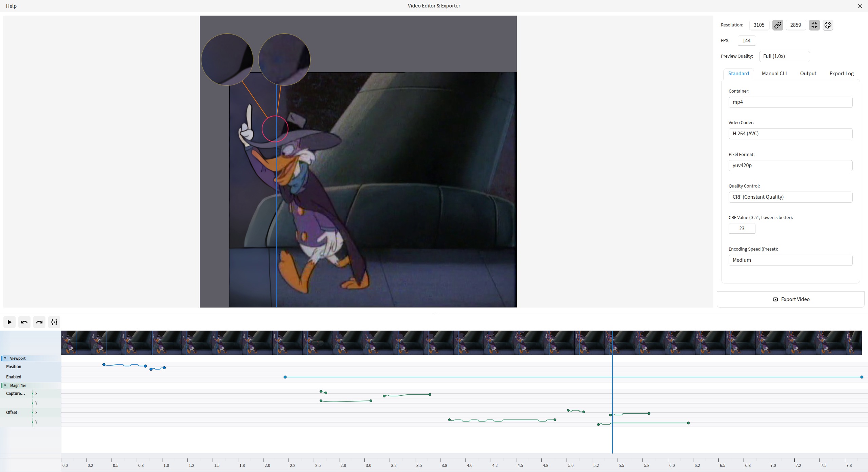
Task: Open the Output tab
Action: point(808,74)
